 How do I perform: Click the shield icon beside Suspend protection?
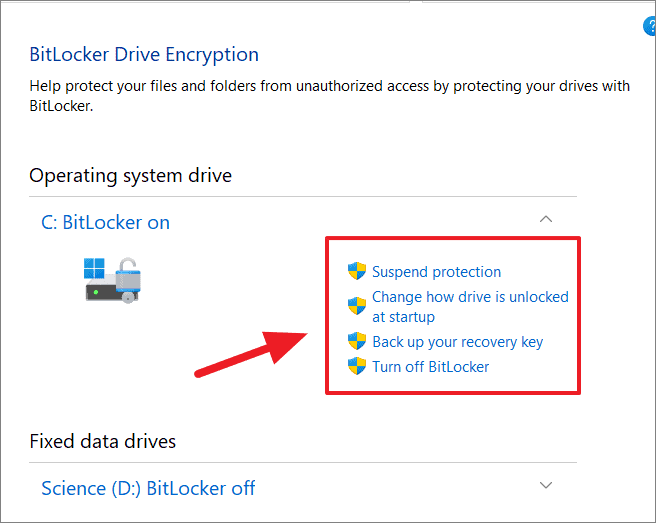click(357, 271)
